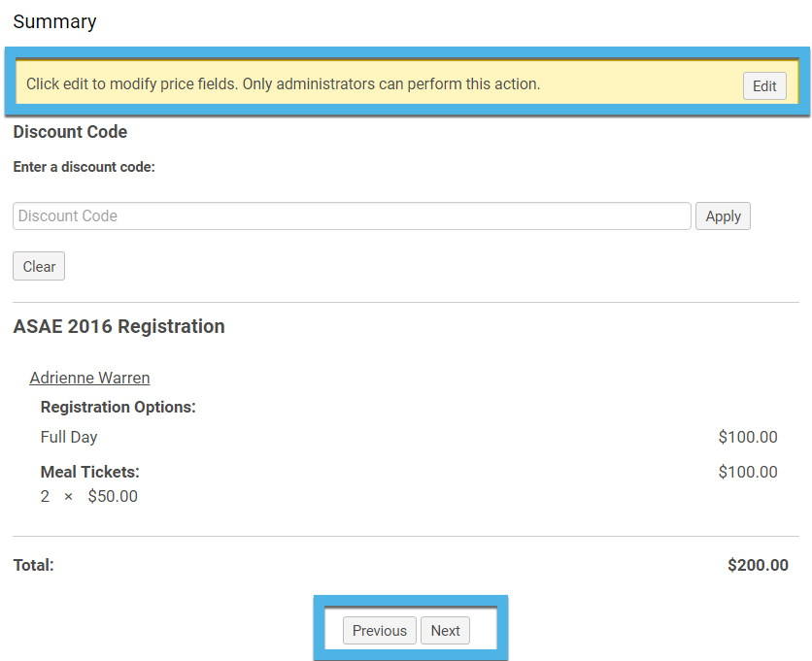This screenshot has width=812, height=661.
Task: Click the Edit button in yellow notice
Action: coord(764,86)
